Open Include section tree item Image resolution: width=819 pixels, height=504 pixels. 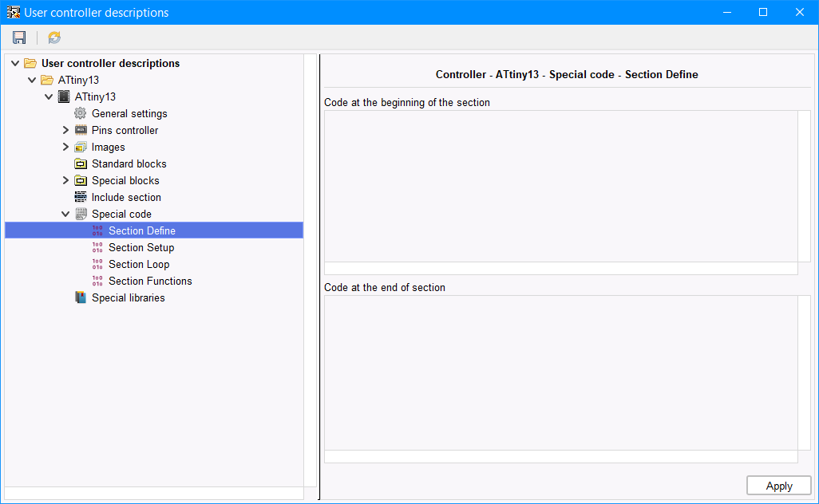(126, 197)
